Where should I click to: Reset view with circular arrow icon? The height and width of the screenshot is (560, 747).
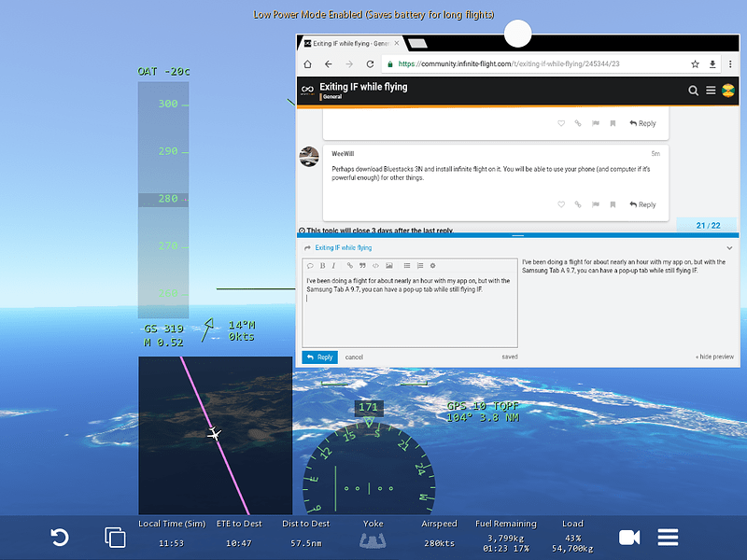point(60,538)
